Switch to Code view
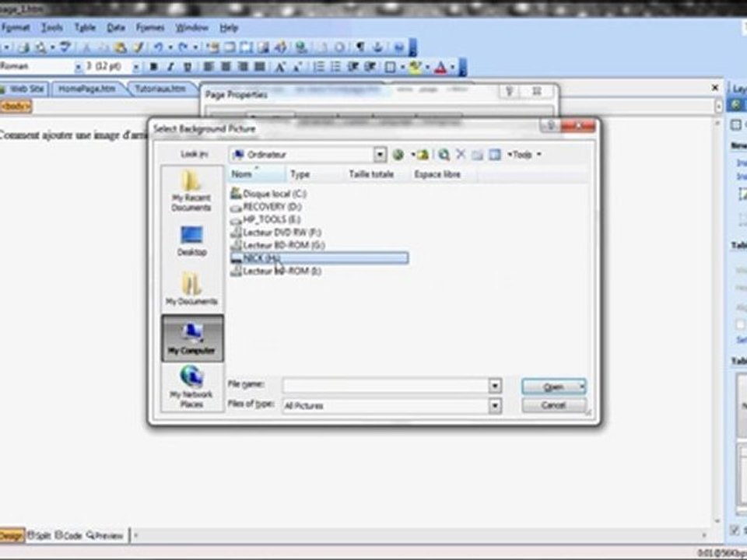This screenshot has width=747, height=560. [x=68, y=536]
